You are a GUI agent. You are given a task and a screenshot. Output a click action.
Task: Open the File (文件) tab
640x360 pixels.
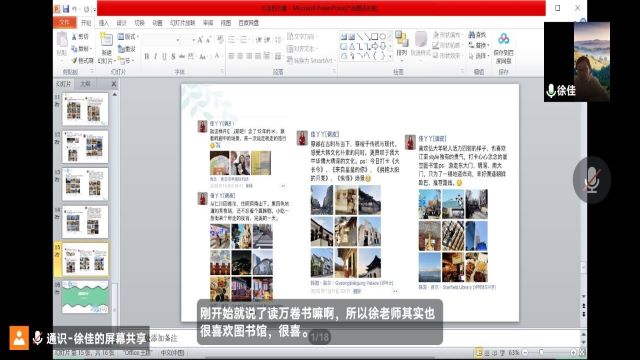click(64, 22)
